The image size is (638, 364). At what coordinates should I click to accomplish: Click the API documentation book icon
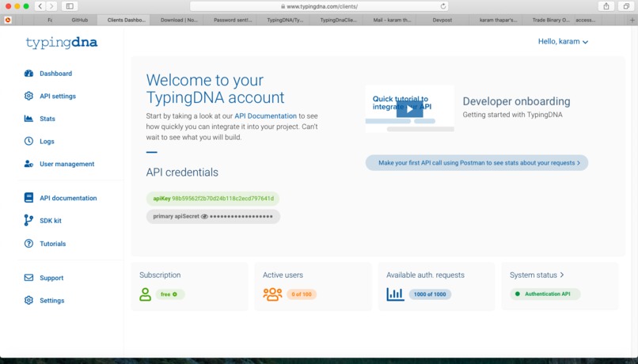click(x=28, y=198)
